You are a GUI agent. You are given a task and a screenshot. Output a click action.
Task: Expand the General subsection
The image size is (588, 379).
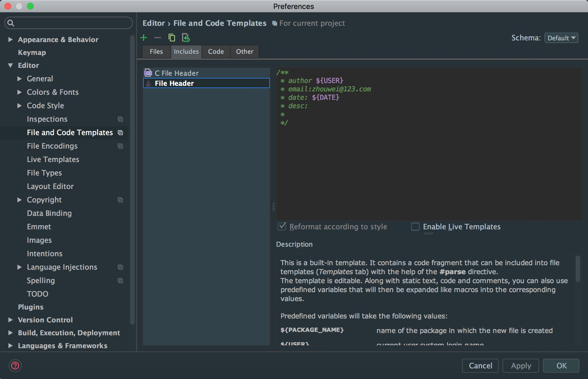click(19, 79)
